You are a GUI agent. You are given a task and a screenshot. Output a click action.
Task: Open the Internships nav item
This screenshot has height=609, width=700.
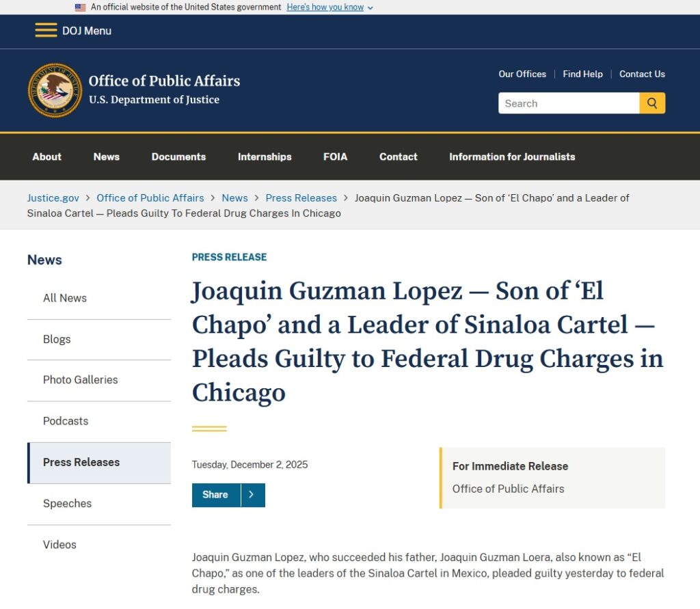(x=265, y=157)
